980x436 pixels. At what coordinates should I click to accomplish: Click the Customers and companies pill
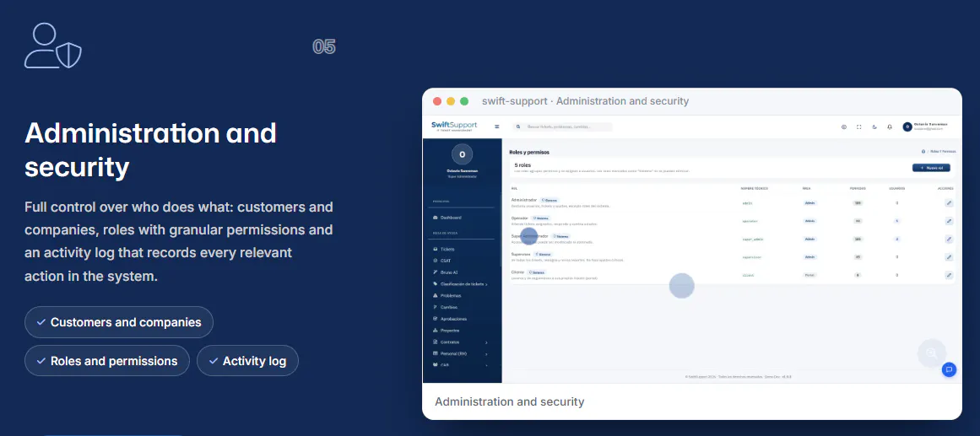[x=119, y=322]
